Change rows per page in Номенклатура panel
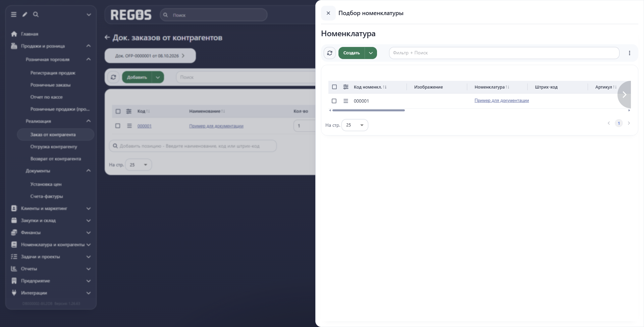644x327 pixels. coord(355,125)
